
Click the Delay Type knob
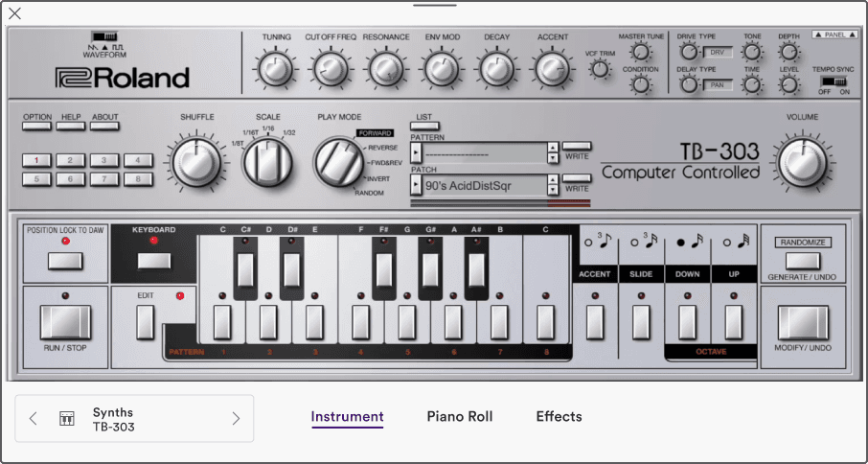[688, 85]
